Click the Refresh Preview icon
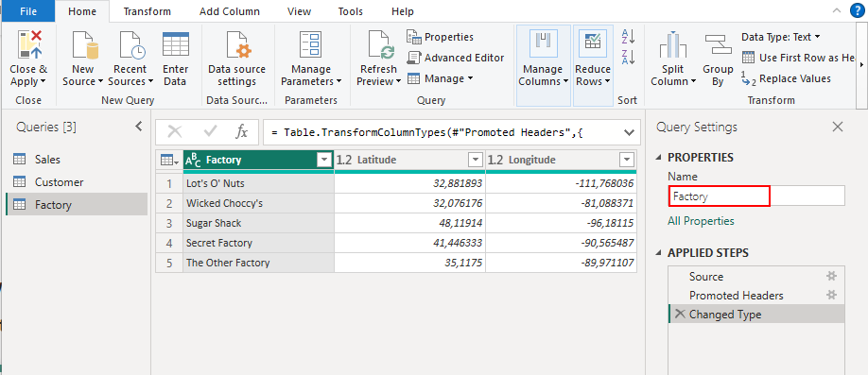868x375 pixels. (x=381, y=45)
